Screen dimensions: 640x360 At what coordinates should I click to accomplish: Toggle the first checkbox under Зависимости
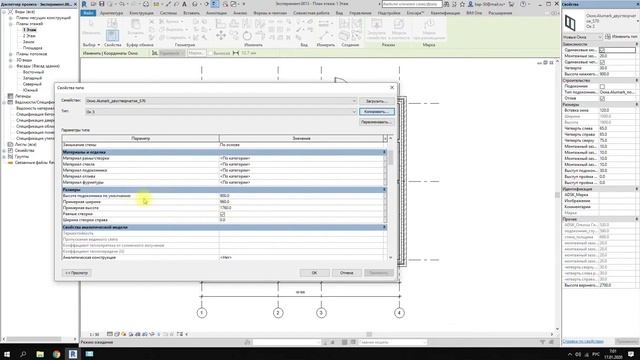(602, 50)
